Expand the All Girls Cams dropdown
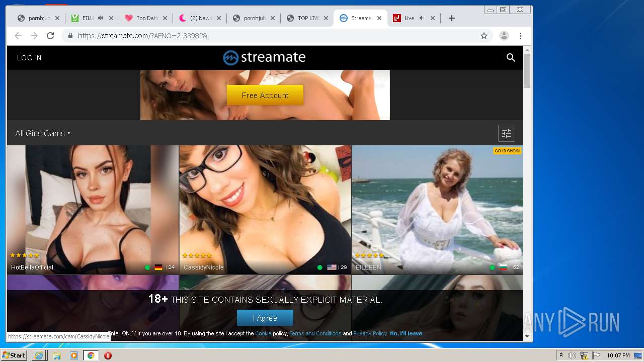The height and width of the screenshot is (362, 644). (43, 133)
